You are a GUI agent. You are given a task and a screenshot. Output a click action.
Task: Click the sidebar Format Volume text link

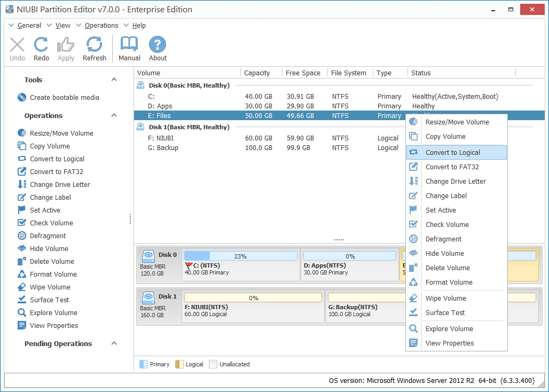point(53,274)
